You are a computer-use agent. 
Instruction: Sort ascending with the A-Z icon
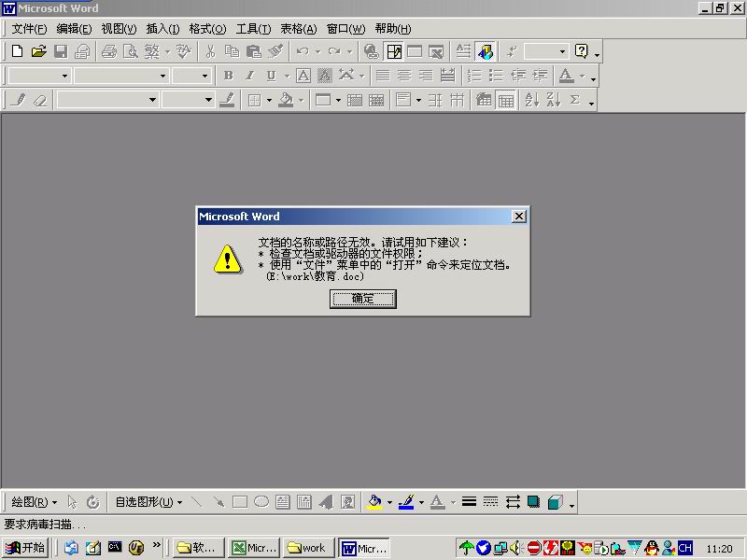tap(531, 100)
